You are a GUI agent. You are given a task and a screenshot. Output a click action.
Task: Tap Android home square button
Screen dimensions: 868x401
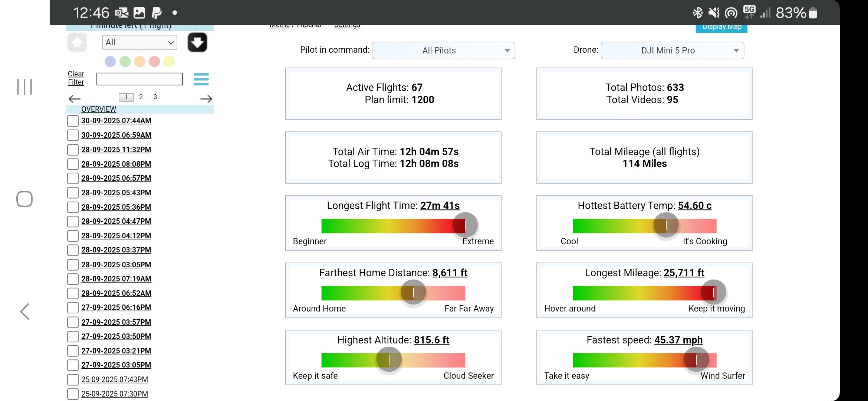(x=24, y=199)
